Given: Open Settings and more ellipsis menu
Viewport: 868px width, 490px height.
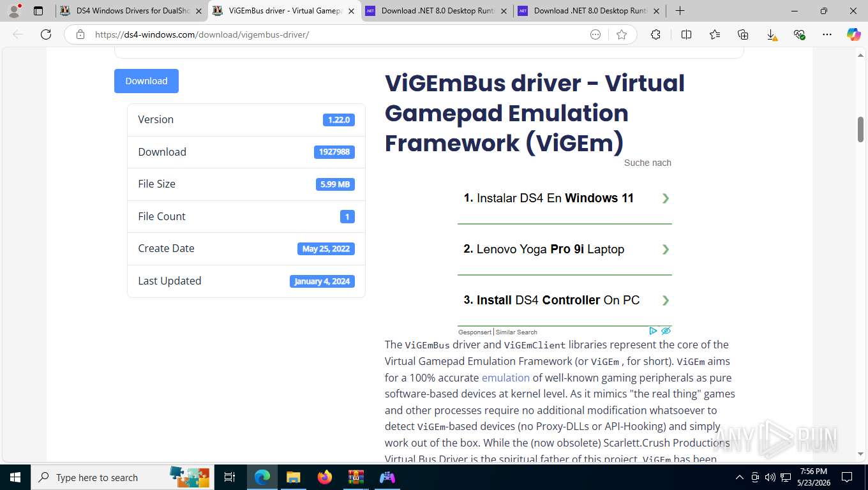Looking at the screenshot, I should pos(827,34).
